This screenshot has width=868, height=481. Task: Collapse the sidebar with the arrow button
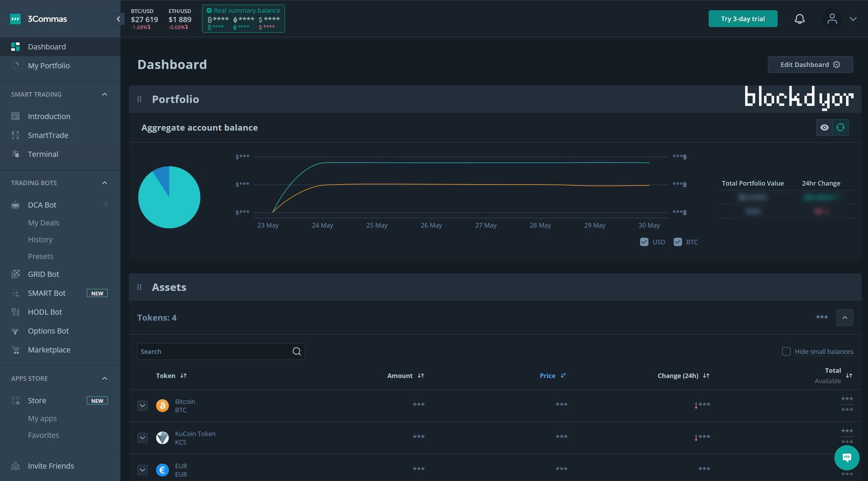pyautogui.click(x=118, y=19)
